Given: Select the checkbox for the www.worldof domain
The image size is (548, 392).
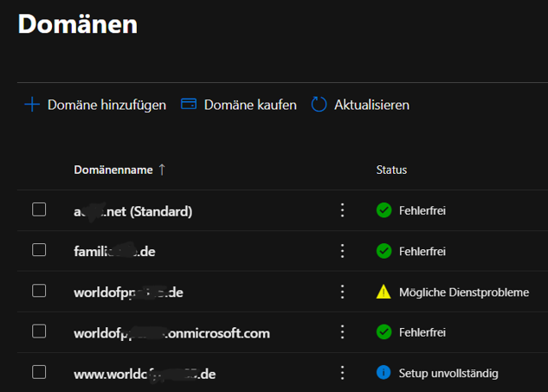Looking at the screenshot, I should point(39,372).
